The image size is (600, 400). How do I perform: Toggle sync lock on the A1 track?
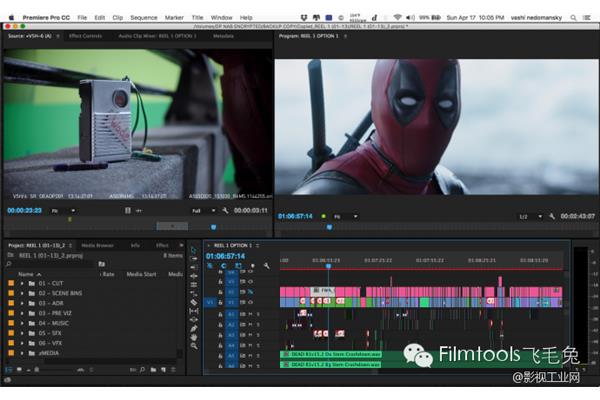pyautogui.click(x=243, y=314)
